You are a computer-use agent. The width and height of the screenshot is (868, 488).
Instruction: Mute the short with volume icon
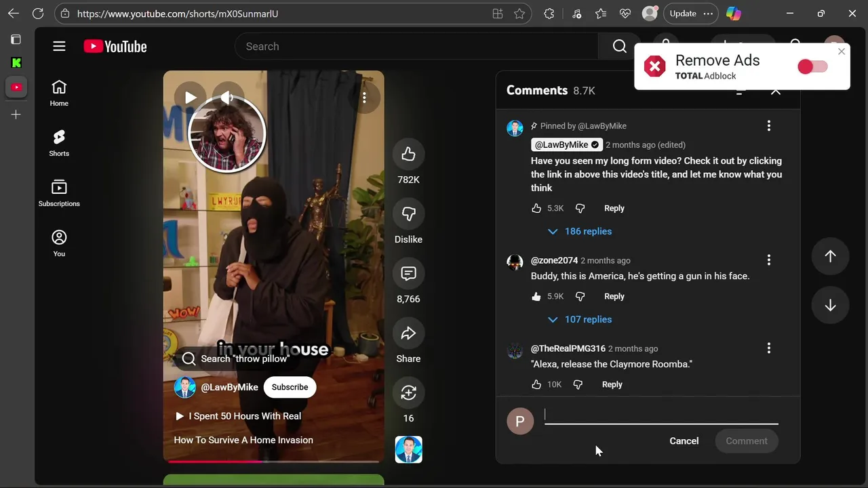coord(227,98)
